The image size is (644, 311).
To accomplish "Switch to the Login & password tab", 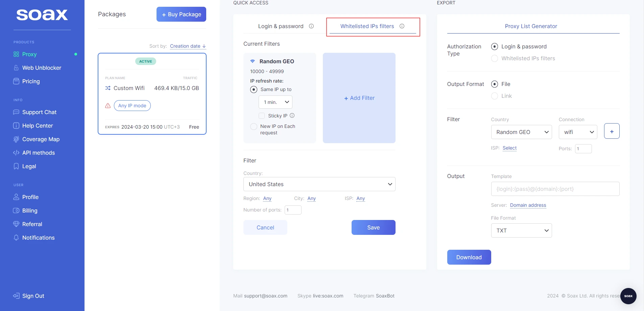I will [x=281, y=26].
